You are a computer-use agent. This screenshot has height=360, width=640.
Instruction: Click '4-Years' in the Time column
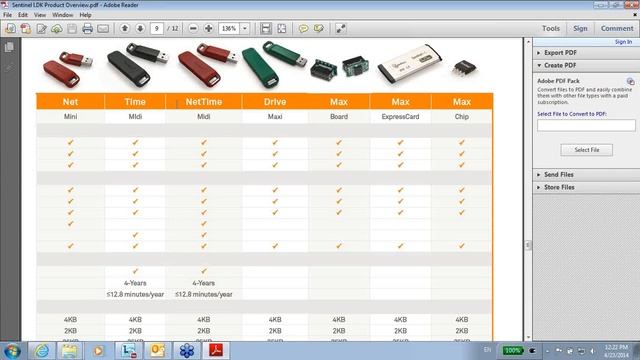coord(135,283)
